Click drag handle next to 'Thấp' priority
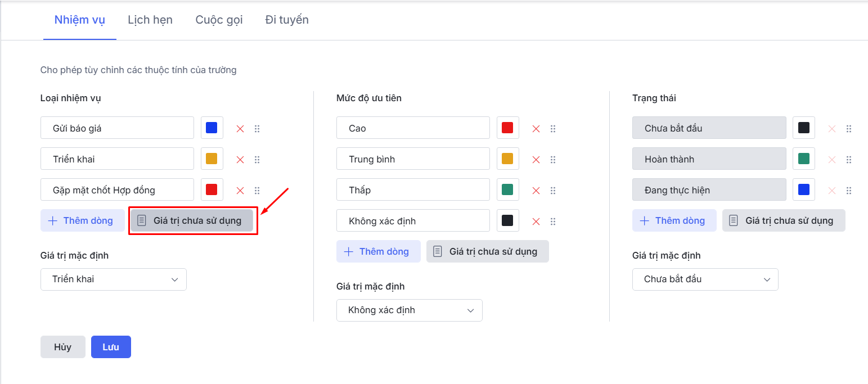Screen dimensions: 868x384 point(553,191)
